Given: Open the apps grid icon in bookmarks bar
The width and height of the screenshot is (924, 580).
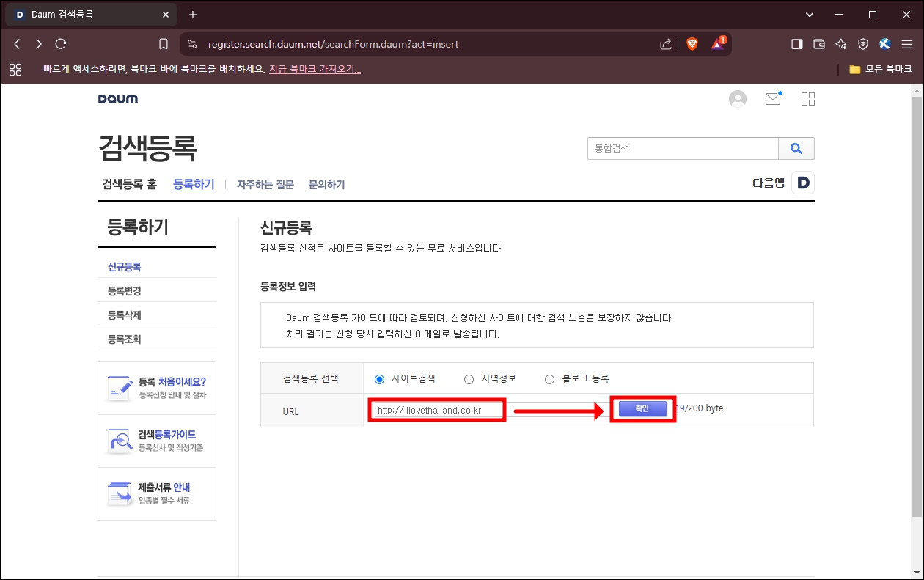Looking at the screenshot, I should point(15,69).
